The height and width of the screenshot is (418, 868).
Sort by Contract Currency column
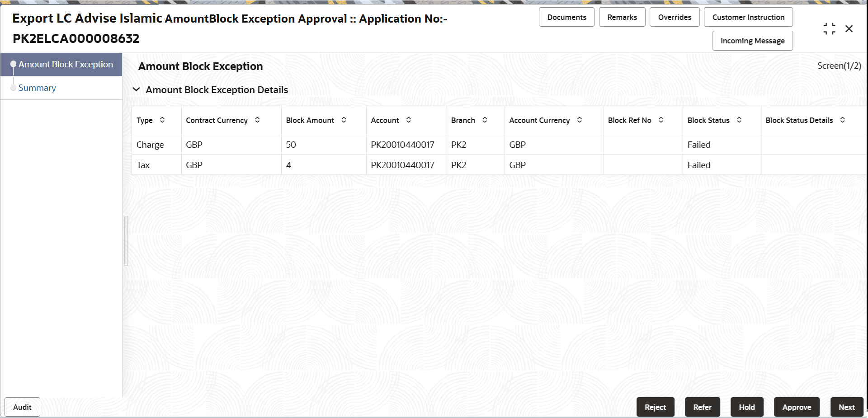click(257, 120)
